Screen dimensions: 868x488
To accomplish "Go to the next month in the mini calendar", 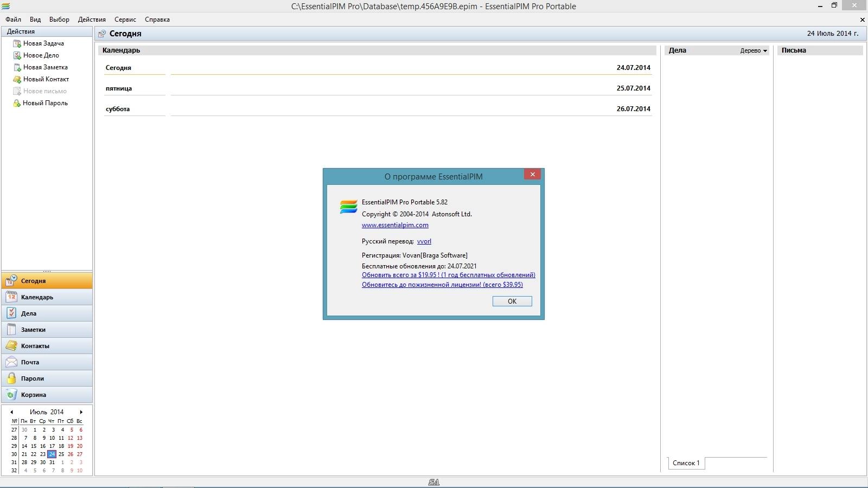I will [x=81, y=412].
